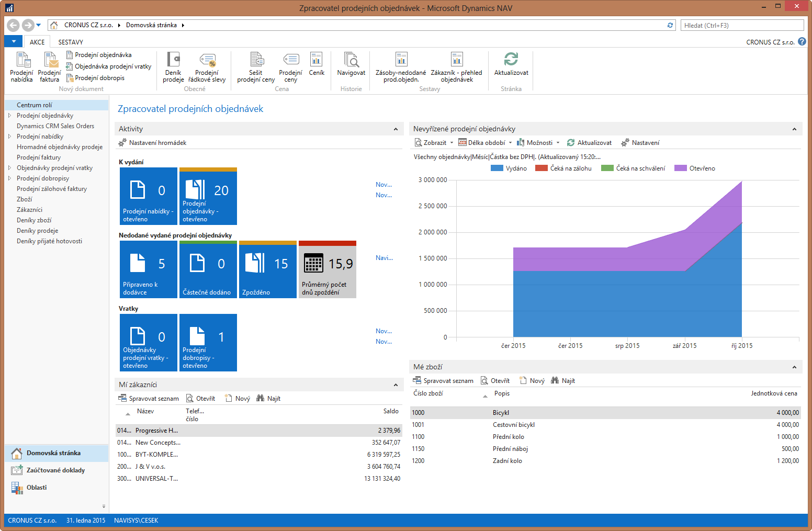Select Zaúčtované doklady navigation button
Image resolution: width=812 pixels, height=531 pixels.
pos(57,470)
